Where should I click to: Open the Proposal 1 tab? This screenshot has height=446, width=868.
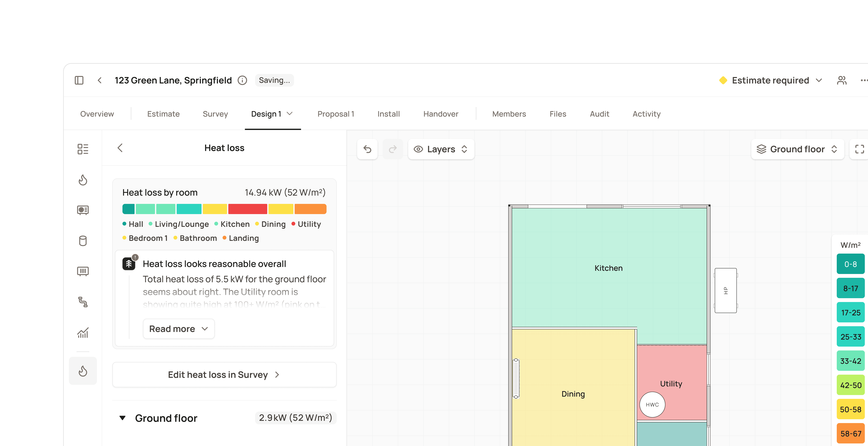[x=336, y=114]
